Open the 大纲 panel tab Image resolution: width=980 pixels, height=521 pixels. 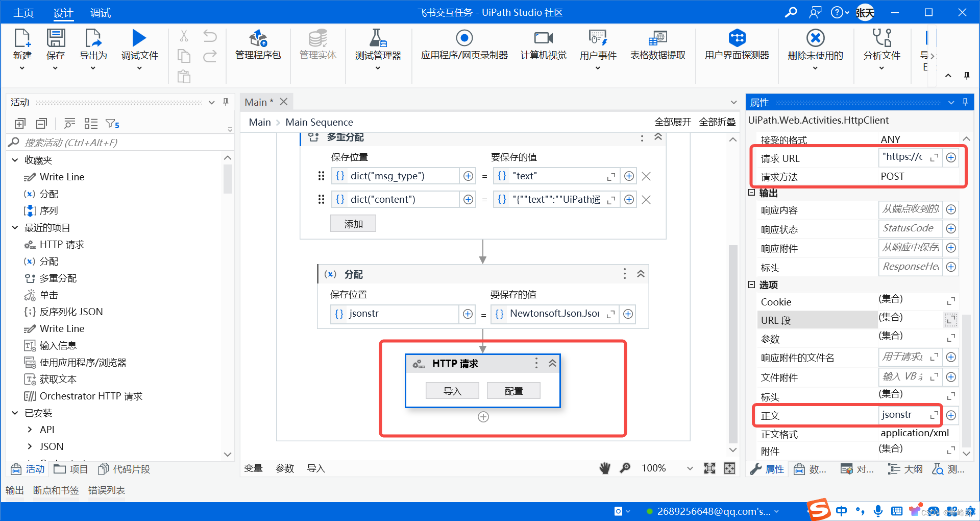point(905,469)
